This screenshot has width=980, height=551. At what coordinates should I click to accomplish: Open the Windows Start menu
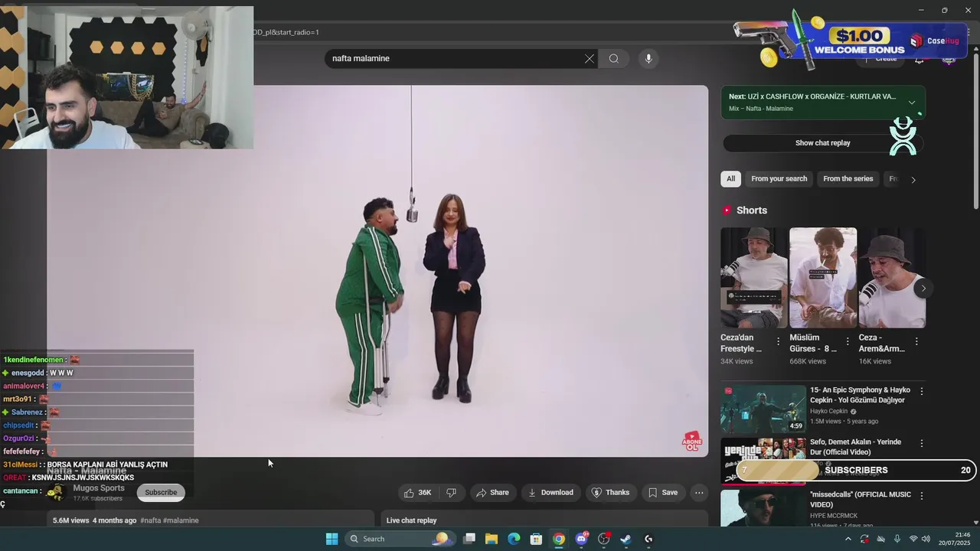[332, 539]
